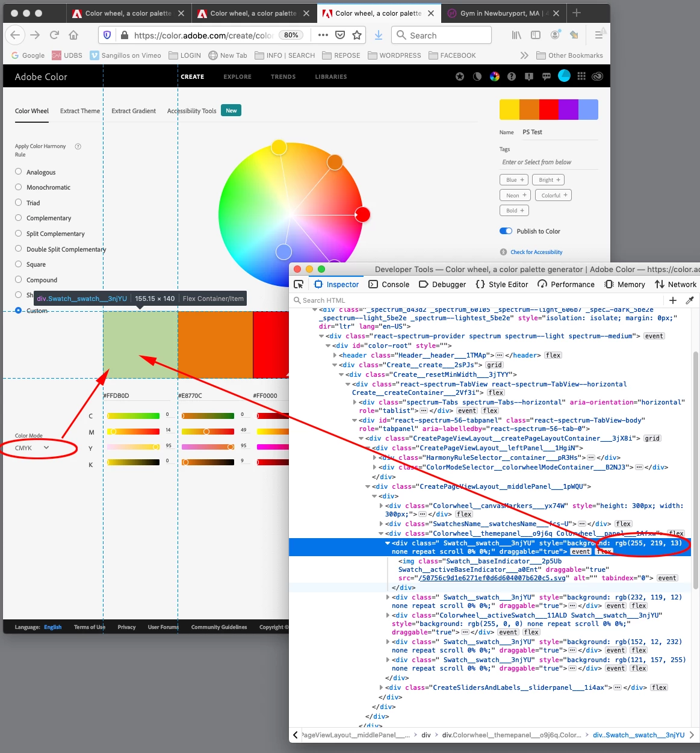Switch DevTools to the Style Editor tab
700x753 pixels.
pyautogui.click(x=502, y=284)
